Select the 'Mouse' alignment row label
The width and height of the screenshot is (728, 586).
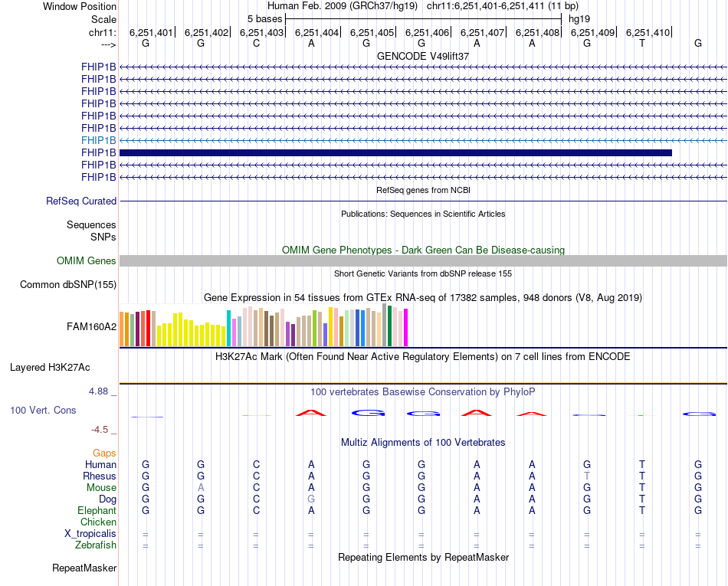[101, 488]
